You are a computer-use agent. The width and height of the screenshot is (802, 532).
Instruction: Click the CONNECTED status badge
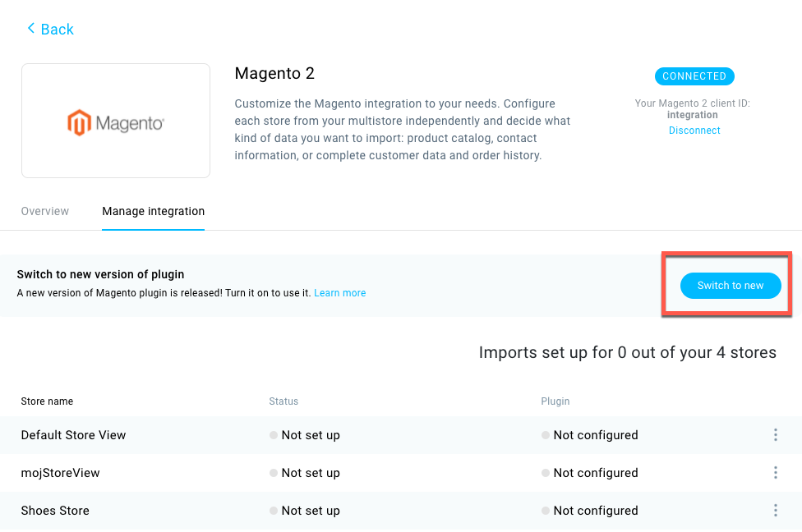694,76
